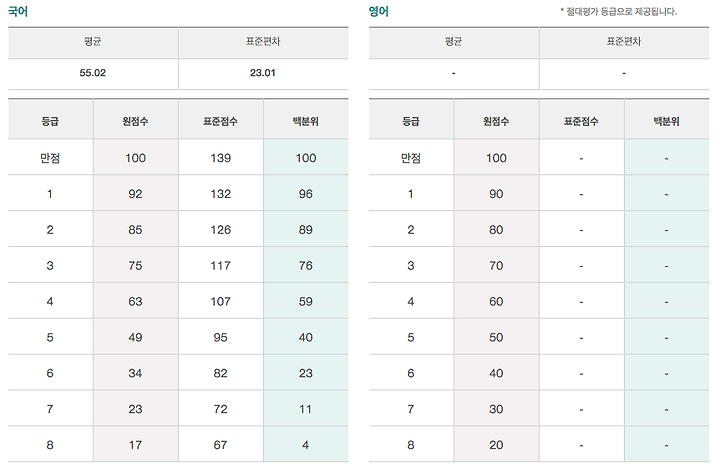Image resolution: width=720 pixels, height=468 pixels.
Task: Select the 만점 row label in 영어 table
Action: pos(411,158)
